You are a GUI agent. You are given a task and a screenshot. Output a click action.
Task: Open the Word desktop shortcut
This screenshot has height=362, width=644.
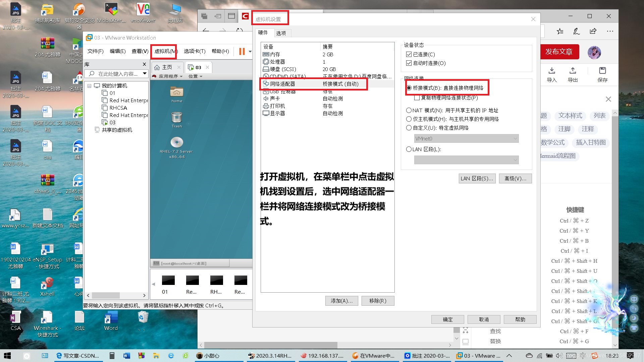[x=111, y=320]
